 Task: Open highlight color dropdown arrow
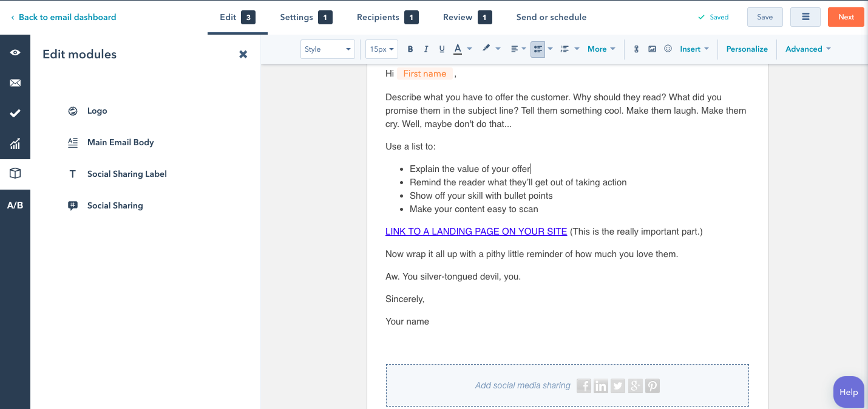click(x=498, y=49)
